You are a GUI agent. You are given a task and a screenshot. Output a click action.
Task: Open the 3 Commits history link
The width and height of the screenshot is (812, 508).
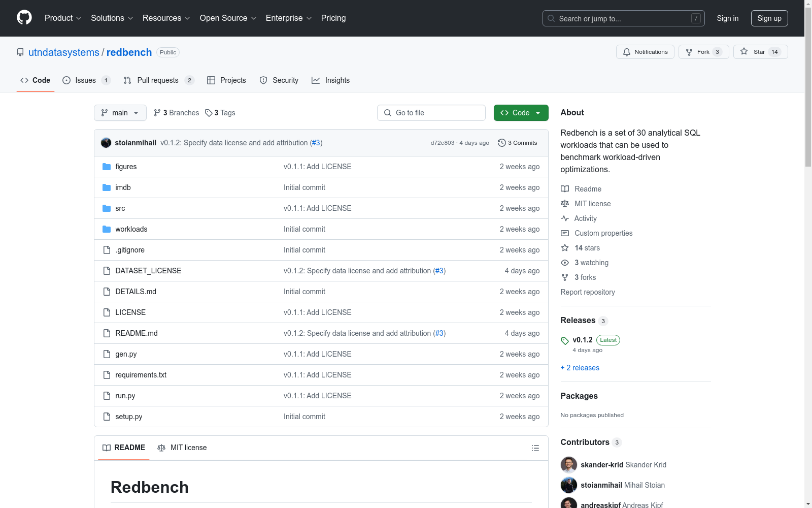click(518, 143)
